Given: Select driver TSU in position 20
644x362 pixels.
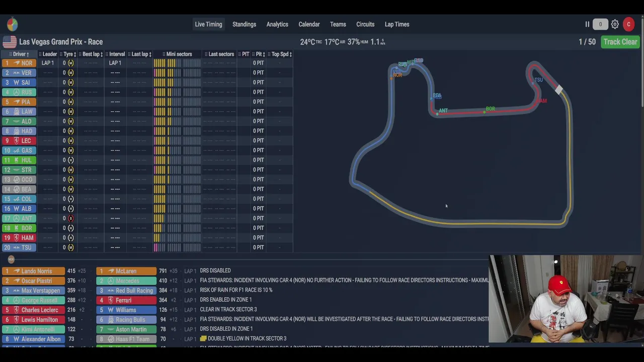Looking at the screenshot, I should point(19,247).
